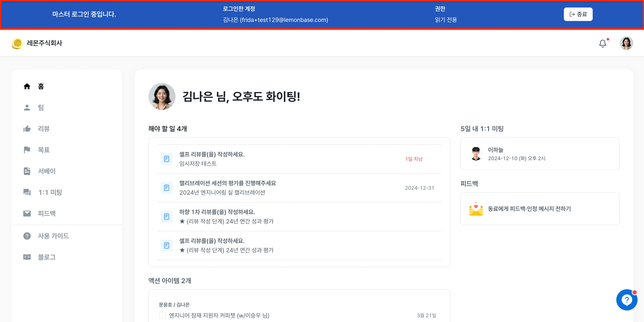Screen dimensions: 644x322
Task: Click the thumbs-up icon for 리뷰
Action: tap(27, 129)
